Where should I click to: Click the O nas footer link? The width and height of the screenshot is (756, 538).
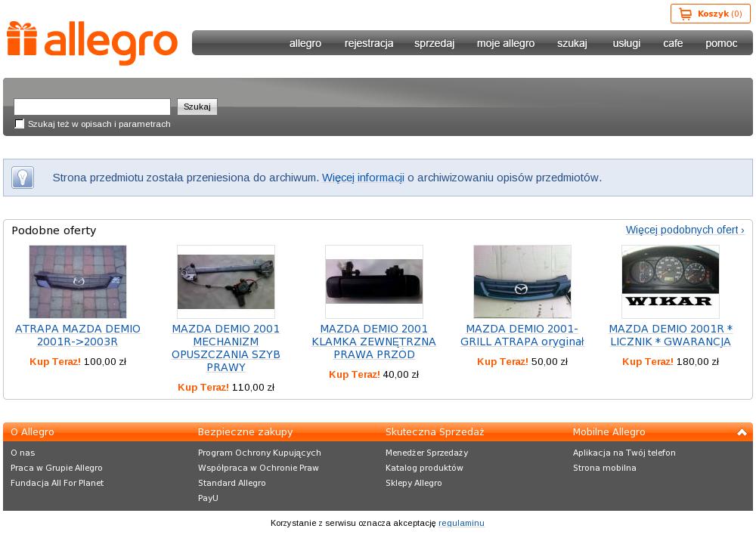[23, 453]
